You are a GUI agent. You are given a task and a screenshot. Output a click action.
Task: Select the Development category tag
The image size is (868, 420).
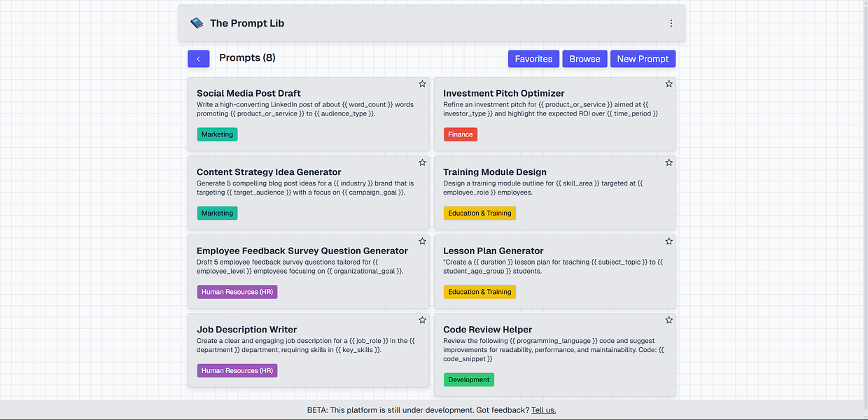click(468, 379)
